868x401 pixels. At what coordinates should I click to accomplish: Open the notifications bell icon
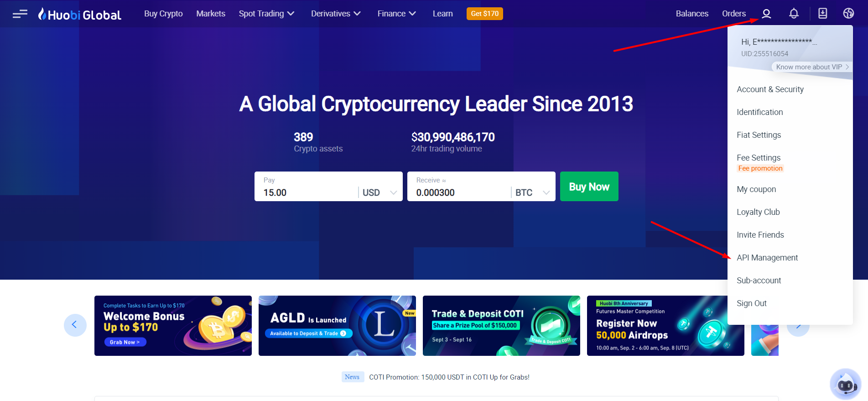coord(794,14)
